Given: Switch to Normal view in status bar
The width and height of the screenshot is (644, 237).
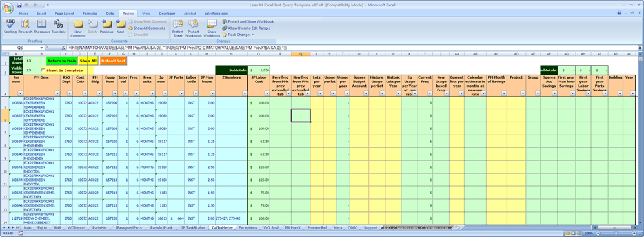Looking at the screenshot, I should 568,233.
